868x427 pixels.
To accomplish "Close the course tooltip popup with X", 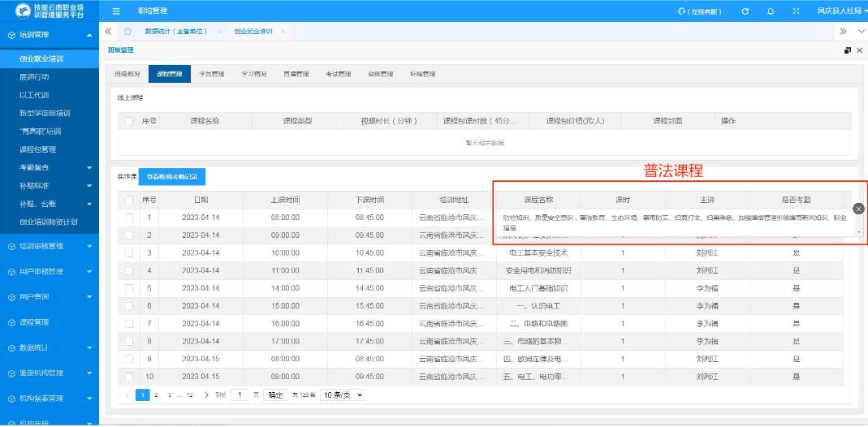I will pos(858,209).
